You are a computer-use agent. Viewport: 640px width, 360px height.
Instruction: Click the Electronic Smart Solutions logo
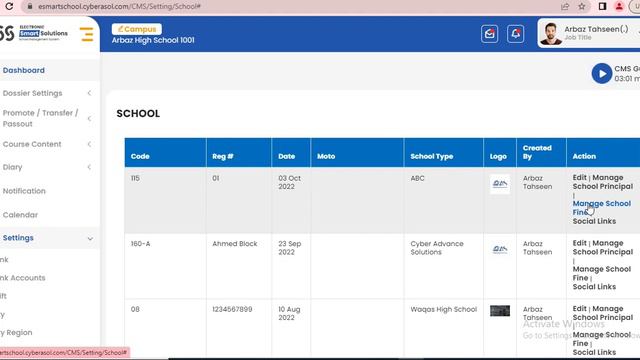pyautogui.click(x=34, y=33)
